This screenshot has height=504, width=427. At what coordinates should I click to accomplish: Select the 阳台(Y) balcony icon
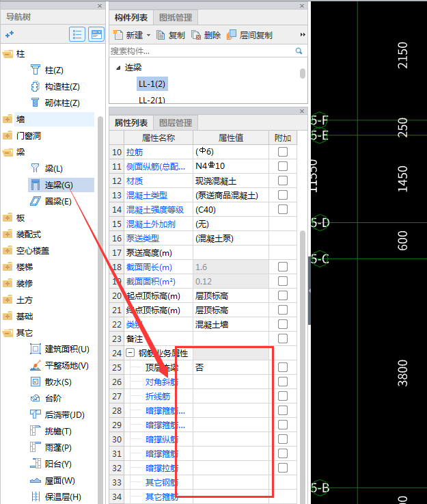pyautogui.click(x=36, y=464)
